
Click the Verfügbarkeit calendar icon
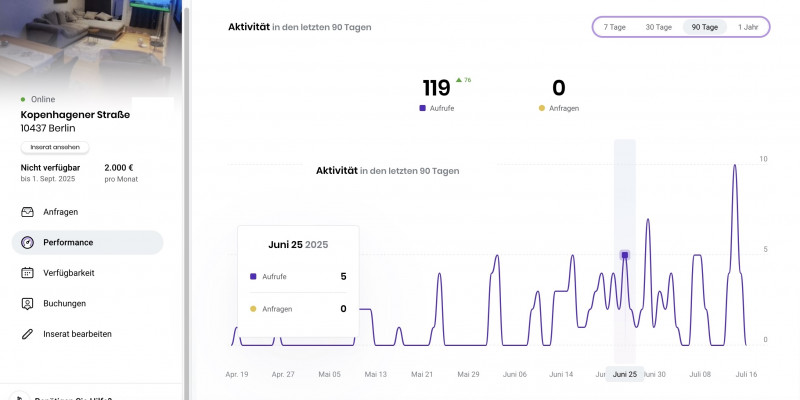coord(27,273)
